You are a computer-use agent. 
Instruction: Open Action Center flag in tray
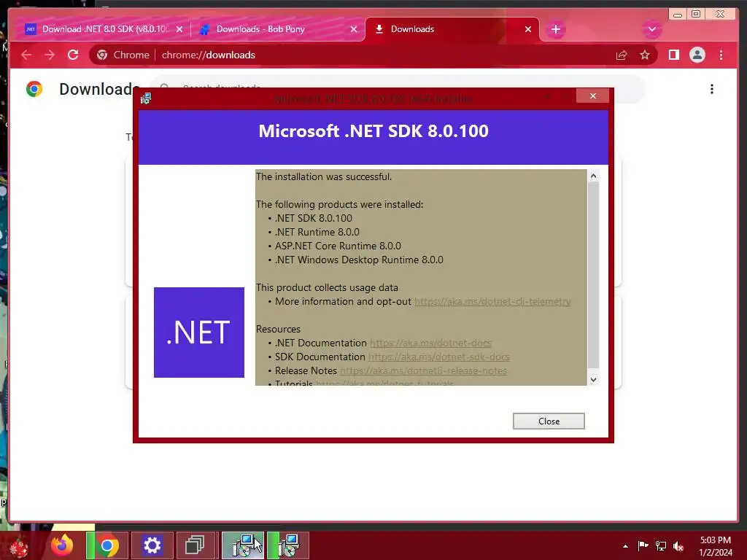tap(643, 545)
